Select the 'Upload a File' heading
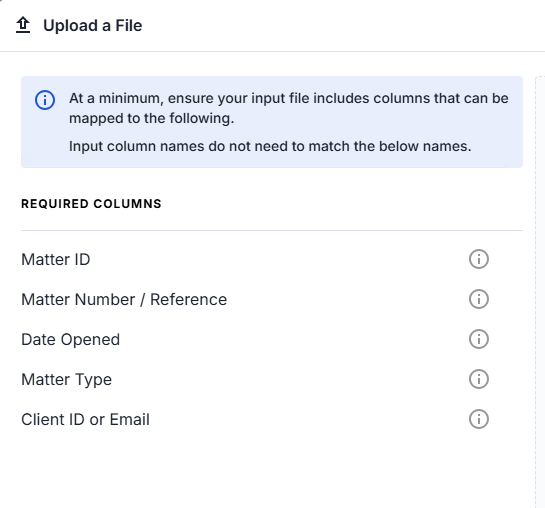 pyautogui.click(x=92, y=26)
